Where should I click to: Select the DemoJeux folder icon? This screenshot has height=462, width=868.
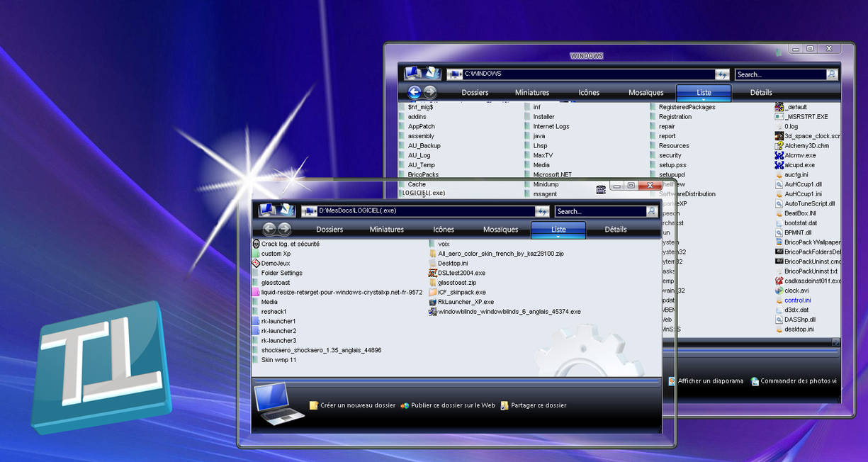(256, 263)
